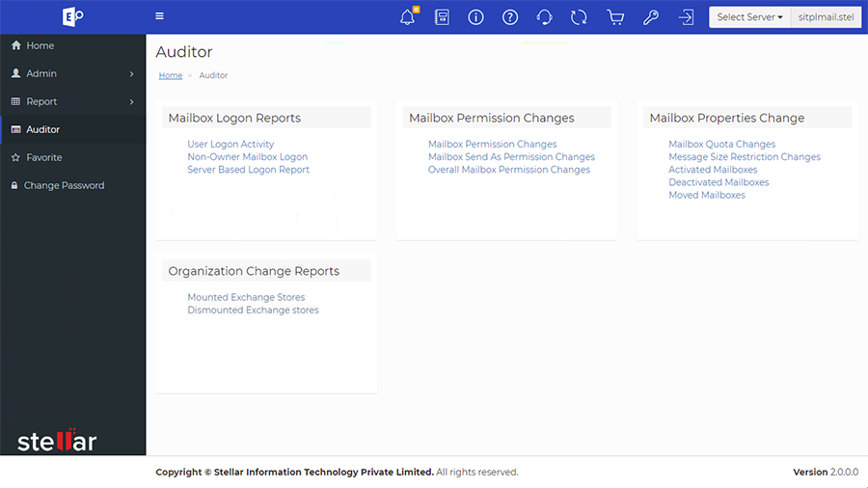The height and width of the screenshot is (488, 868).
Task: Click the Auditor icon in sidebar
Action: point(16,129)
